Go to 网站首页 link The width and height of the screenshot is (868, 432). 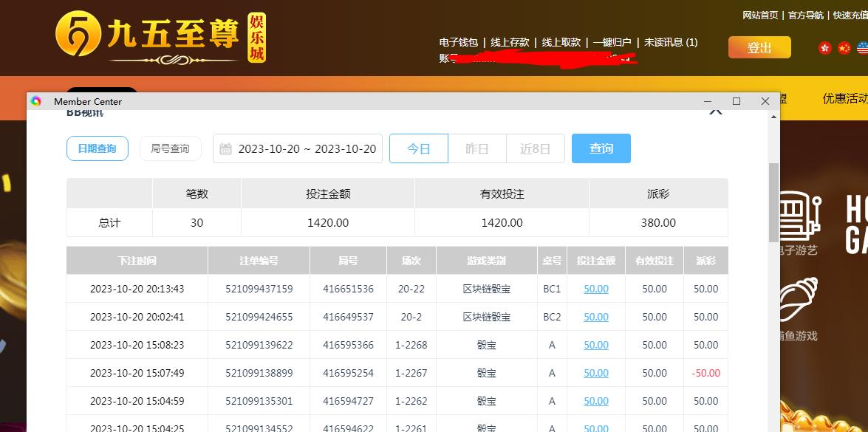(x=760, y=16)
